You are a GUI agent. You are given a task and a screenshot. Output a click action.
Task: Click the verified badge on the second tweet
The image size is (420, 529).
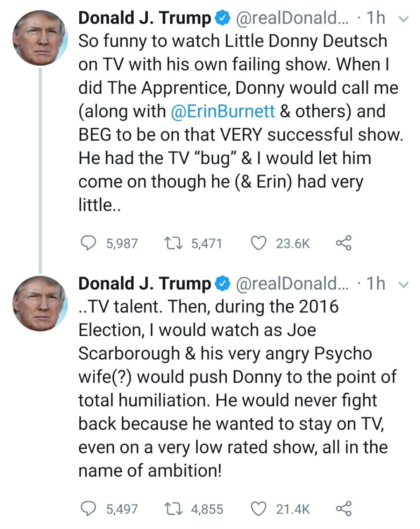click(x=223, y=284)
